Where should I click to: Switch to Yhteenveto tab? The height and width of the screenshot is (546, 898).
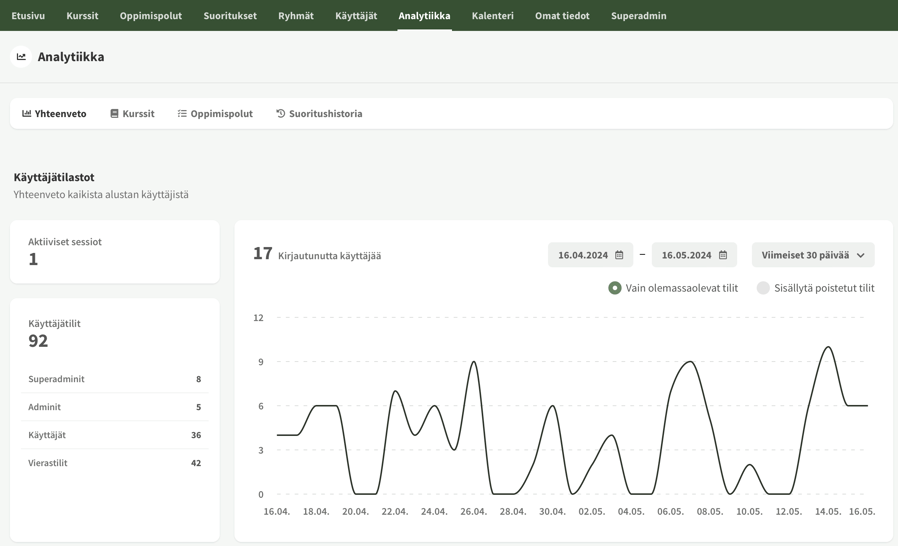[x=54, y=113]
